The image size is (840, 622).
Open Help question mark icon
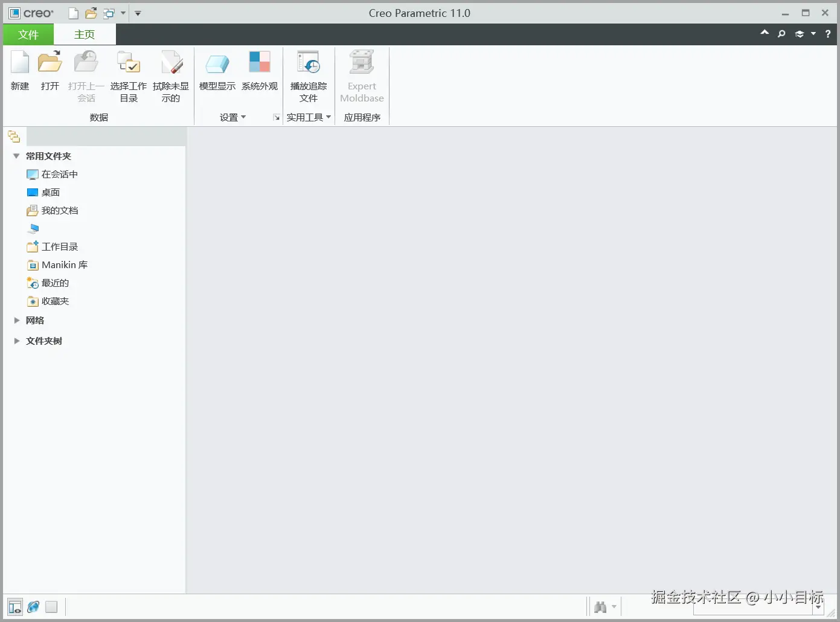(828, 34)
